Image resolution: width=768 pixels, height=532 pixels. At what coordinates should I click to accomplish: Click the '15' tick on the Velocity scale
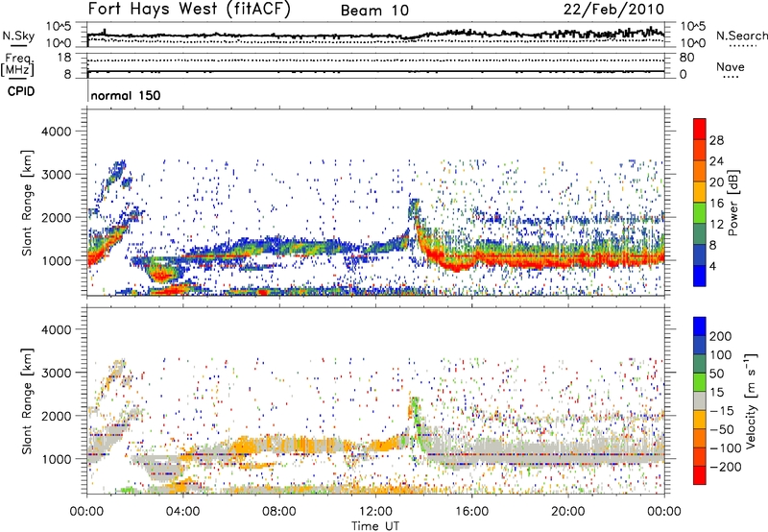(716, 392)
